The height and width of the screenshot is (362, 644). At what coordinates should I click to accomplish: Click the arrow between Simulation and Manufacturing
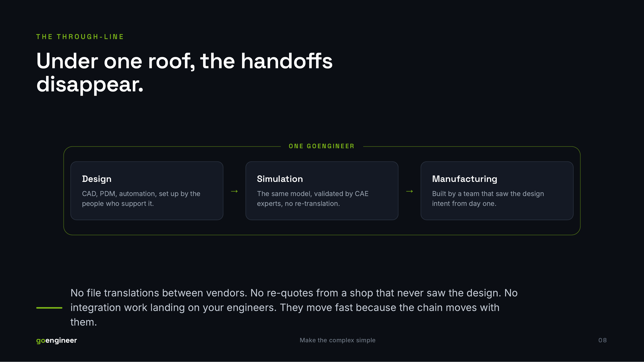409,191
